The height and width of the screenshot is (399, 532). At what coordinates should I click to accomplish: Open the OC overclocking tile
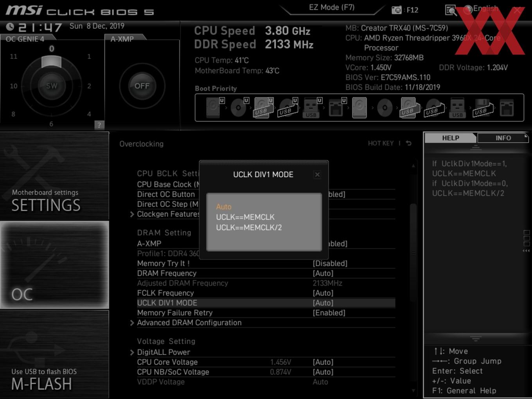tap(54, 265)
